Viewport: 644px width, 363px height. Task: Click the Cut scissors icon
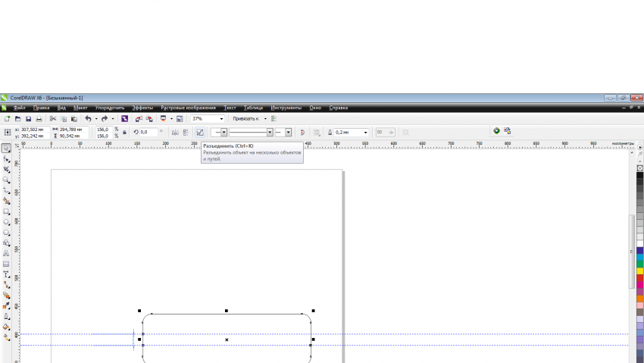[x=53, y=119]
